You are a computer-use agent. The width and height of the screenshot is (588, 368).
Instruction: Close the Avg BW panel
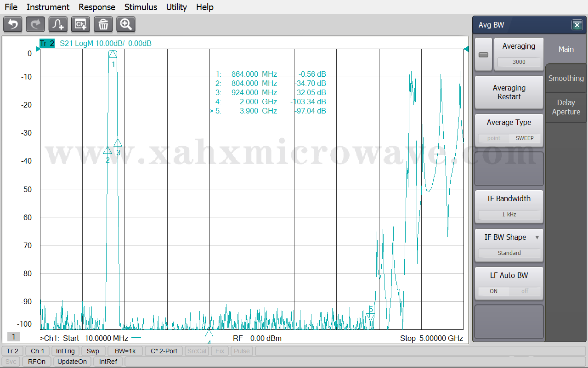(577, 25)
